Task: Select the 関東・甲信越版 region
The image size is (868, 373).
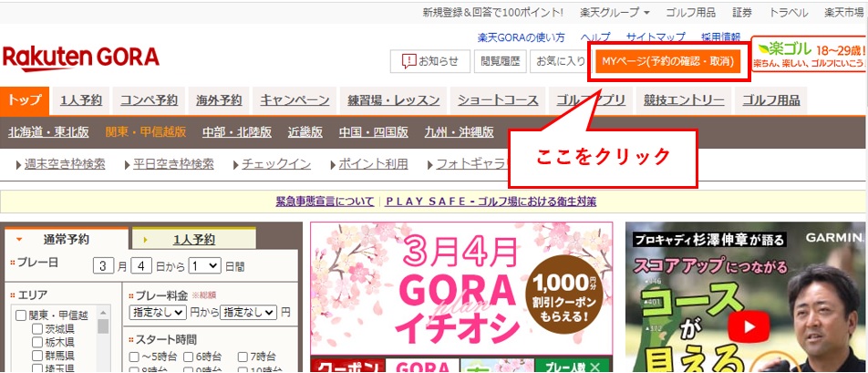Action: [146, 132]
